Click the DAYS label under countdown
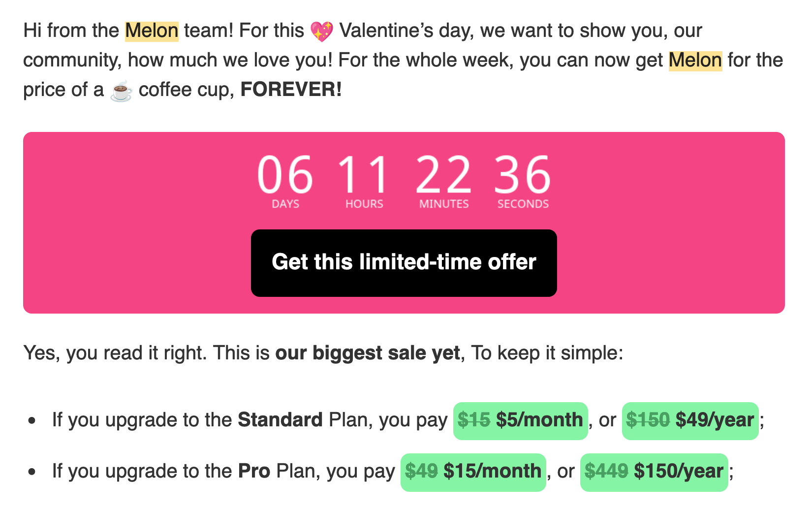The height and width of the screenshot is (511, 812). point(285,204)
